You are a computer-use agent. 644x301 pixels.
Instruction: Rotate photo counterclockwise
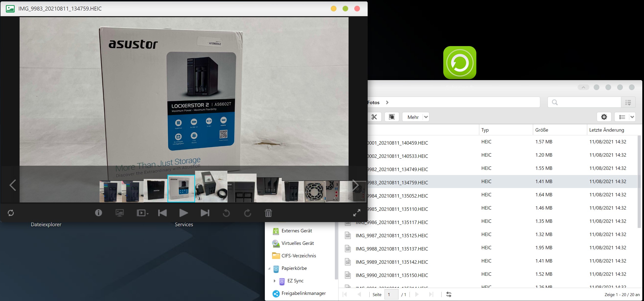tap(226, 213)
